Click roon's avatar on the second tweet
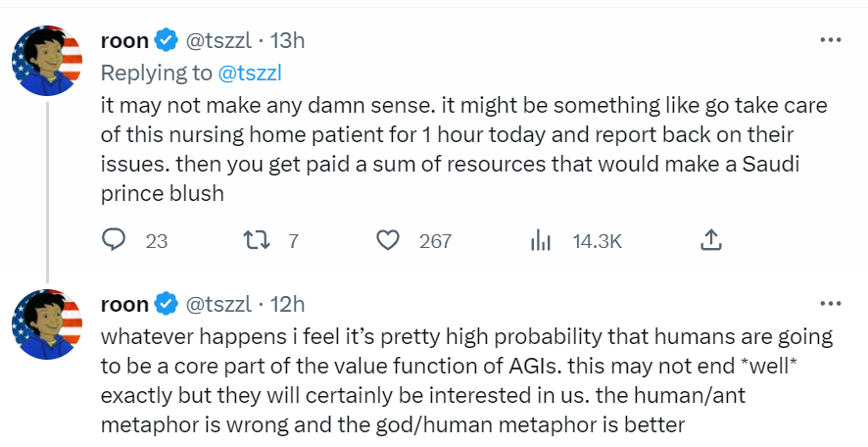Screen dimensions: 868x447 pyautogui.click(x=47, y=324)
